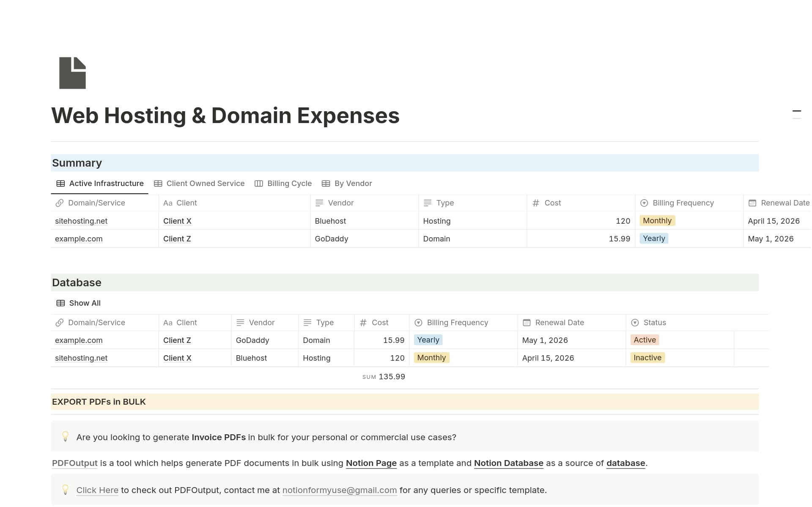This screenshot has height=507, width=812.
Task: Click the Renewal Date header in Summary table
Action: (x=777, y=203)
